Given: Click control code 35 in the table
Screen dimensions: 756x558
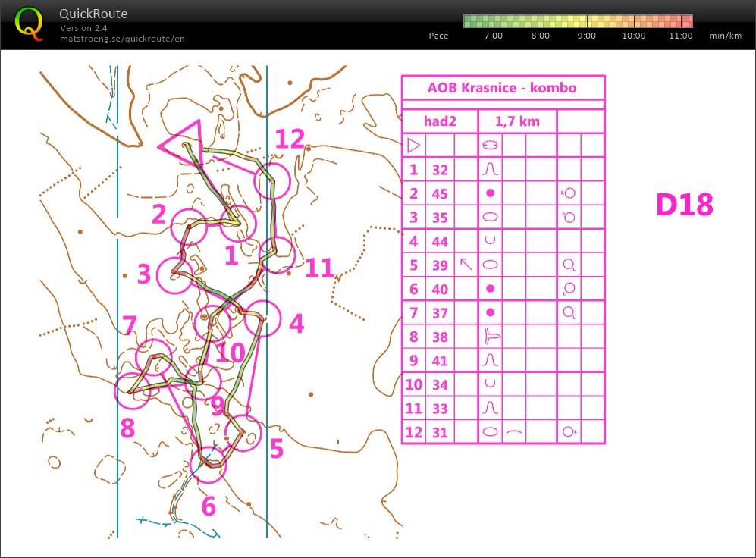Looking at the screenshot, I should point(440,218).
